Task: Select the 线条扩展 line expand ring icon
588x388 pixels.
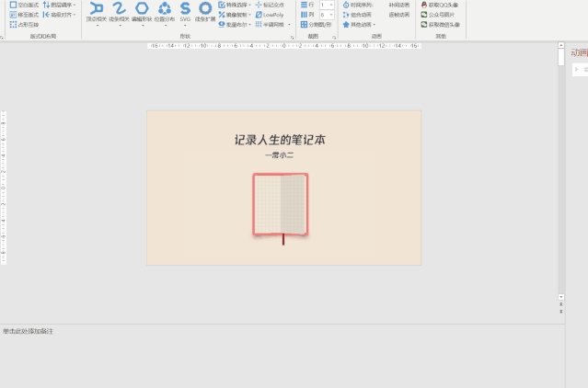Action: click(205, 8)
